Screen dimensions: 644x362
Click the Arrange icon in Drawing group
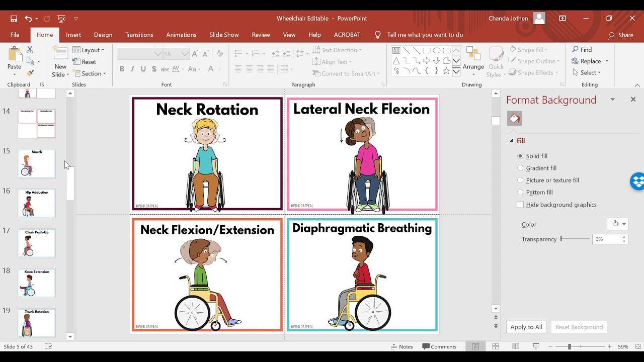(x=473, y=55)
